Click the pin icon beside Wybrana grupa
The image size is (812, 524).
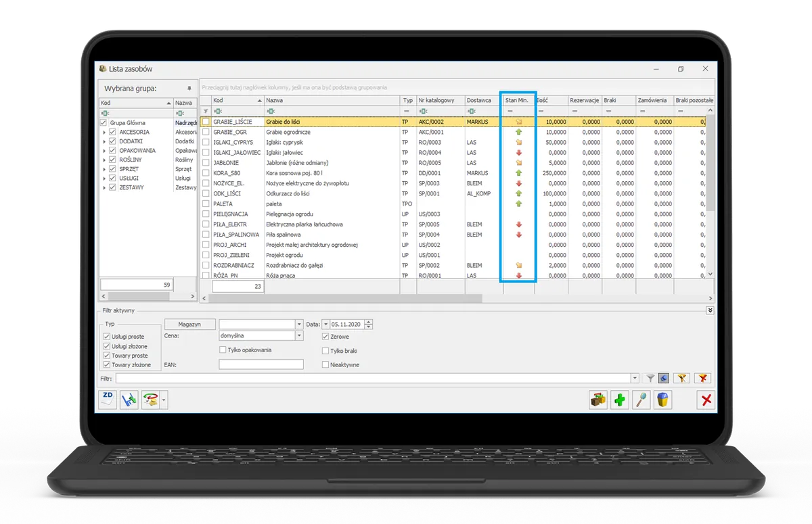[189, 89]
